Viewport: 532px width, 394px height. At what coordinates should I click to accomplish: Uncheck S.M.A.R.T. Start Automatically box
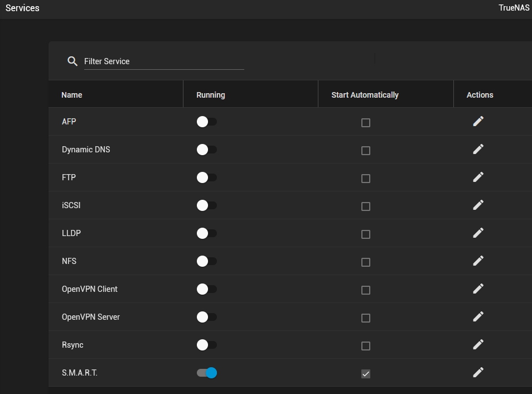click(x=365, y=374)
